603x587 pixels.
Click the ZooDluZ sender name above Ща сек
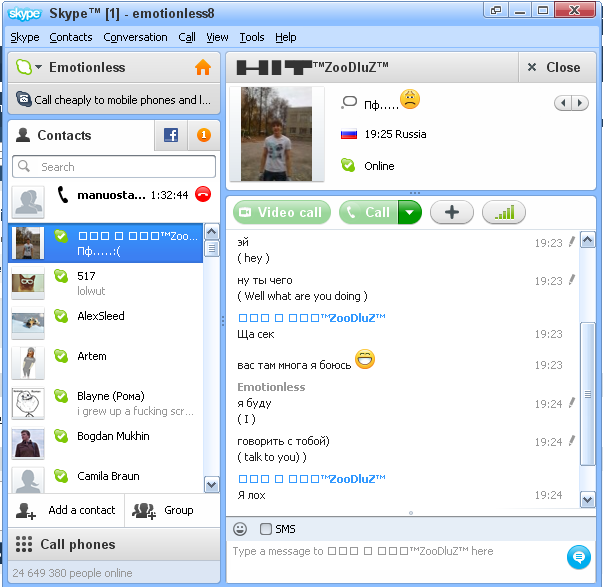tap(312, 318)
